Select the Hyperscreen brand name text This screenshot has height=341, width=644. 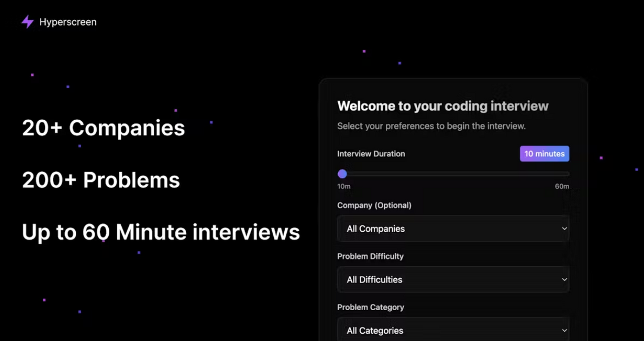[x=68, y=22]
